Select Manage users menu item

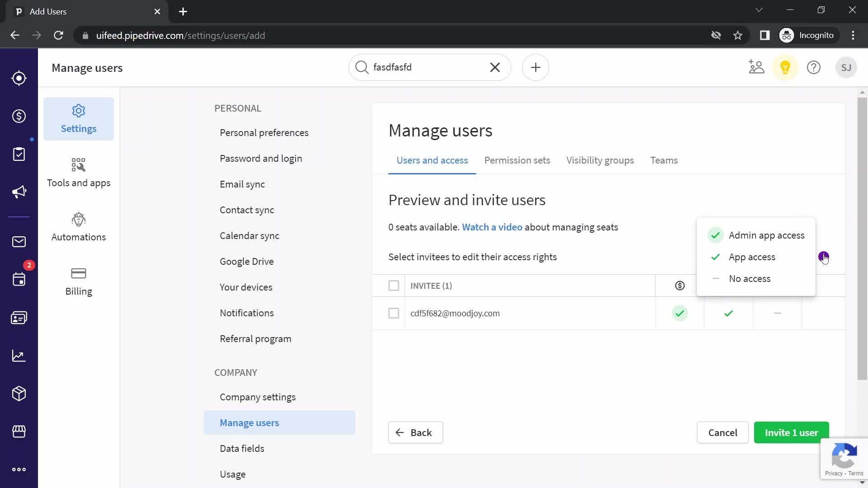[x=279, y=423]
